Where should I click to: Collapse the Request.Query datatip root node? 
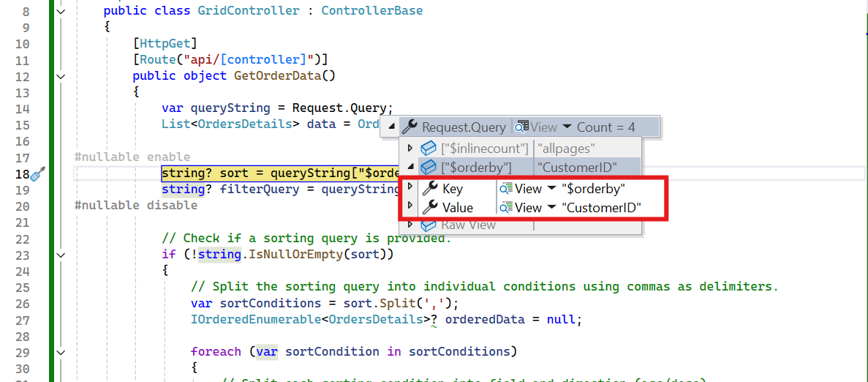[391, 127]
